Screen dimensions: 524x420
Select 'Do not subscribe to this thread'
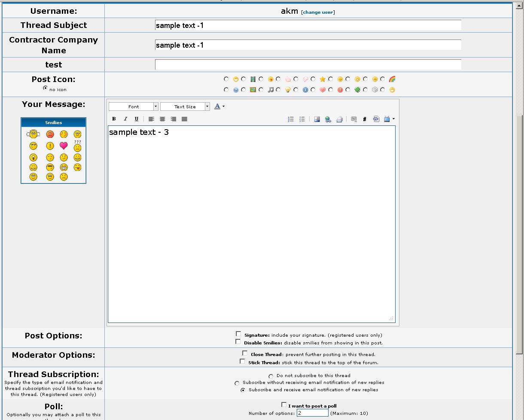[x=271, y=376]
